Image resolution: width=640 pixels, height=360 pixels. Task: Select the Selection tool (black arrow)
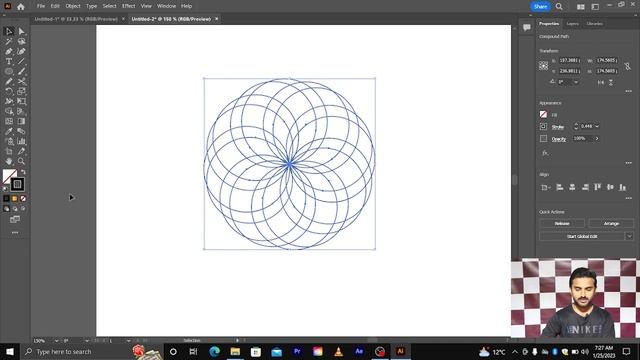point(9,31)
